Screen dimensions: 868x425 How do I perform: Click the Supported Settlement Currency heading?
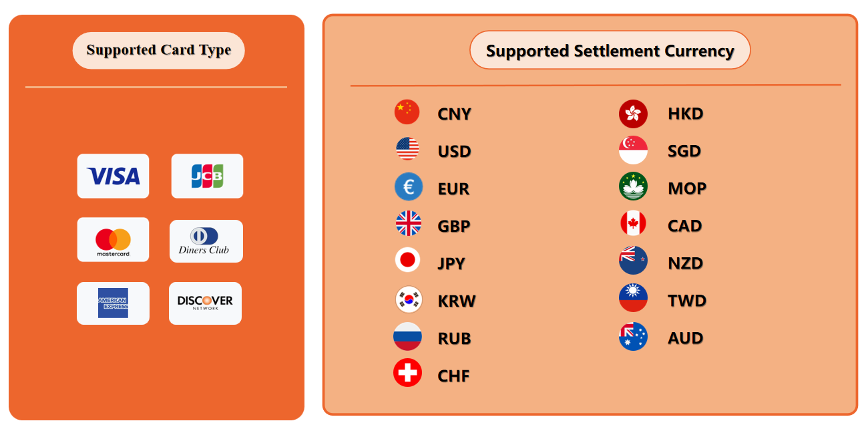[x=610, y=50]
